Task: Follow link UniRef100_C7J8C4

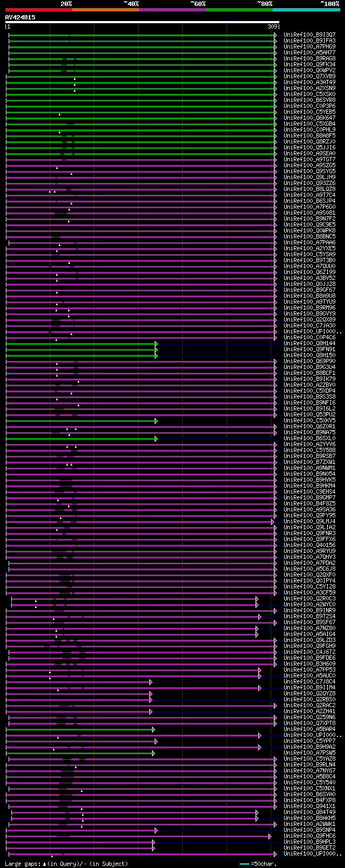Action: click(309, 682)
